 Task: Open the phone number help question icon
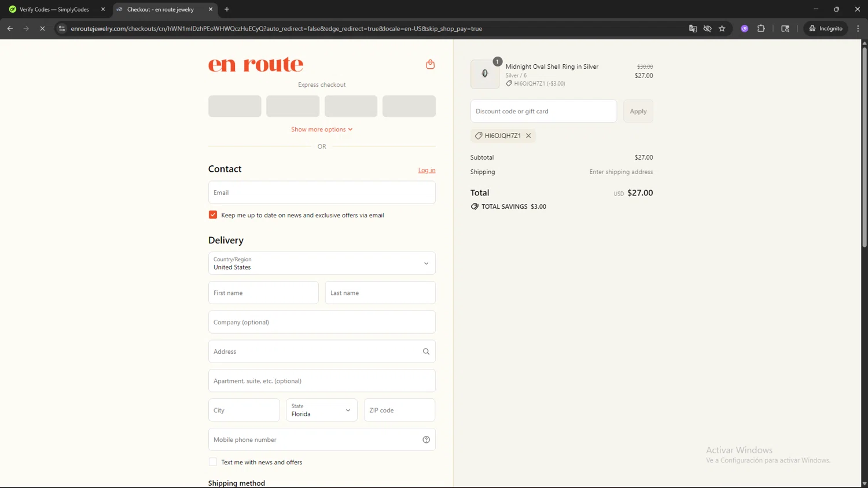coord(426,439)
